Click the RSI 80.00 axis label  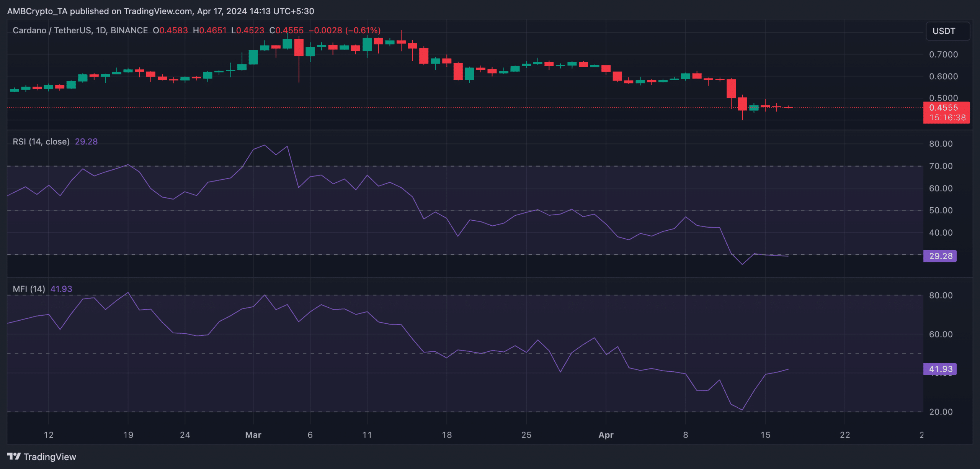[941, 144]
